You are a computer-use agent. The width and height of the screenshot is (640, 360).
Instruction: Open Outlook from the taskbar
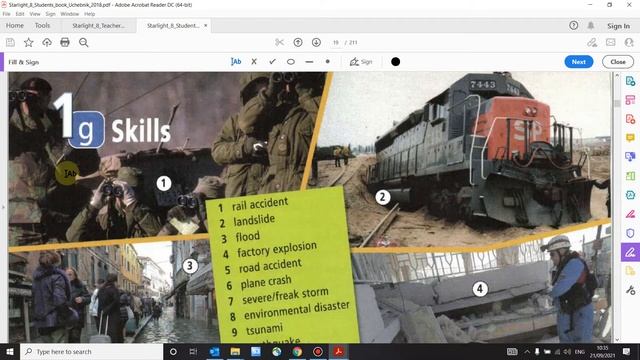[214, 351]
